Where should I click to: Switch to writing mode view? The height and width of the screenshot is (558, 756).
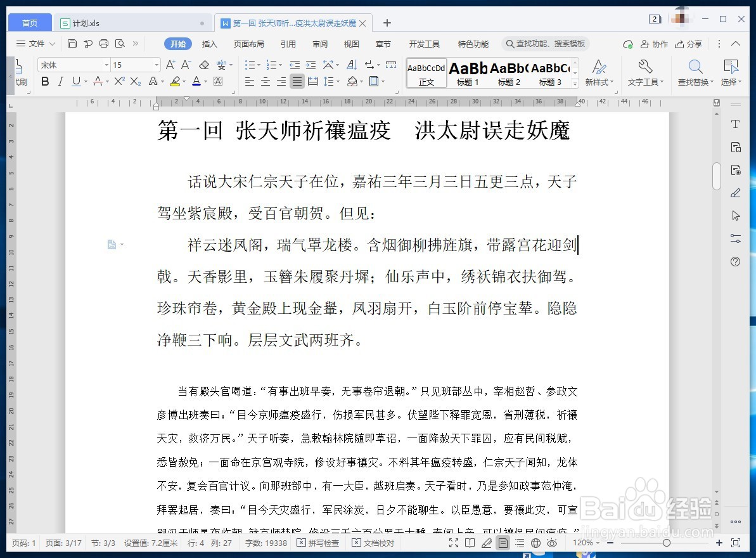click(x=487, y=543)
